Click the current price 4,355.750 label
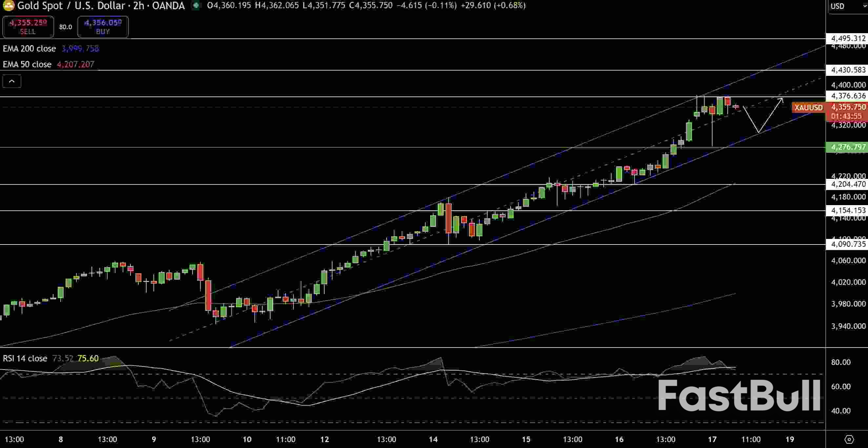Screen dimensions: 868x448 (848, 107)
